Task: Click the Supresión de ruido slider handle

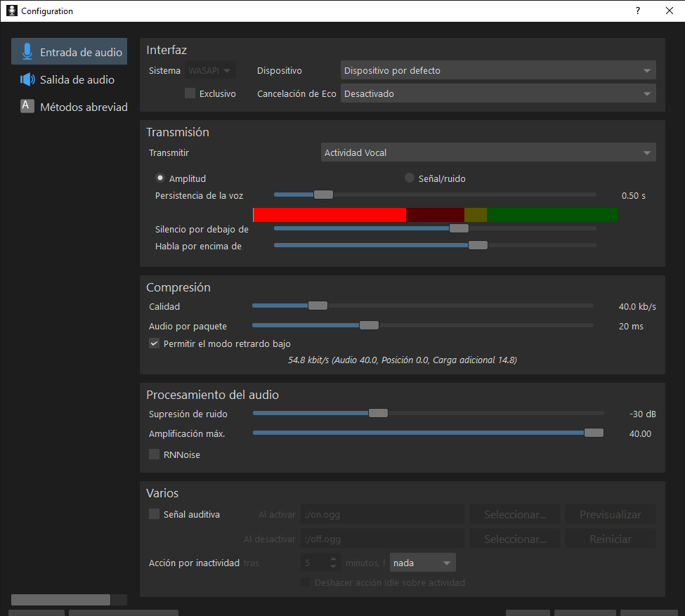Action: 378,413
